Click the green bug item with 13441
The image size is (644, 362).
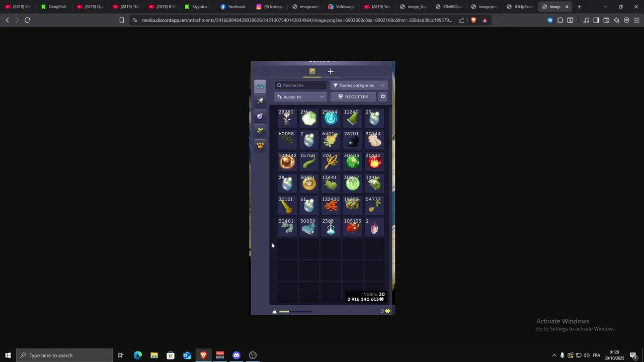(331, 184)
